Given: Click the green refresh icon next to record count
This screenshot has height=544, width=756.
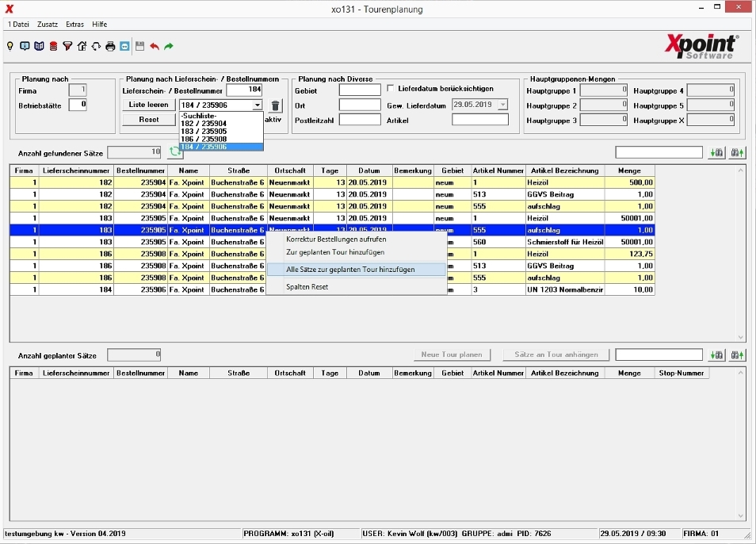Looking at the screenshot, I should click(x=175, y=152).
